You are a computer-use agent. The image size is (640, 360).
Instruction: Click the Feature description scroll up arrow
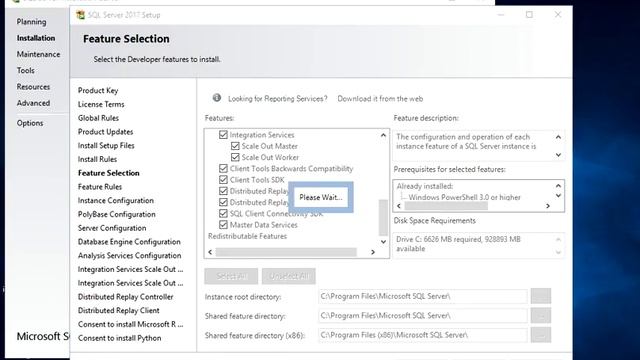click(x=558, y=137)
